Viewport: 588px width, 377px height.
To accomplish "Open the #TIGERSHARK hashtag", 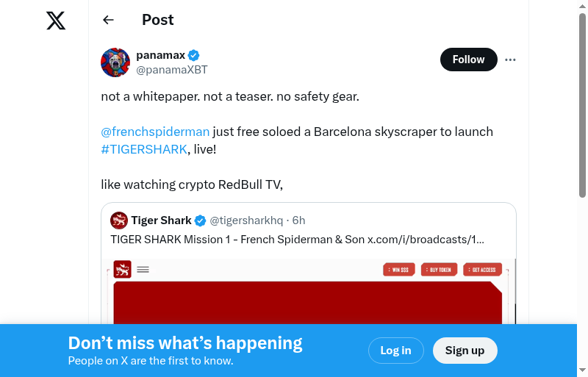I will pos(144,149).
